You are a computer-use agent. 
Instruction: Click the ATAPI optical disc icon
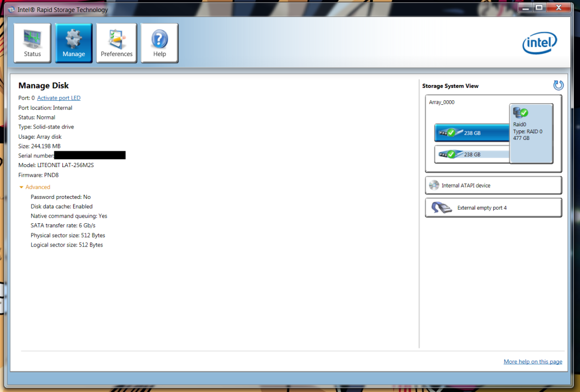[x=434, y=185]
